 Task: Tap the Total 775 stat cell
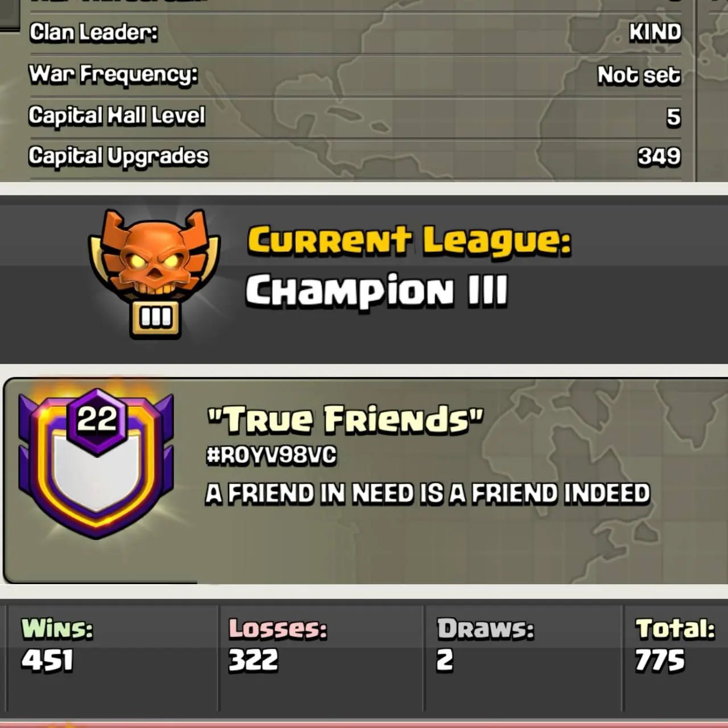pyautogui.click(x=676, y=657)
